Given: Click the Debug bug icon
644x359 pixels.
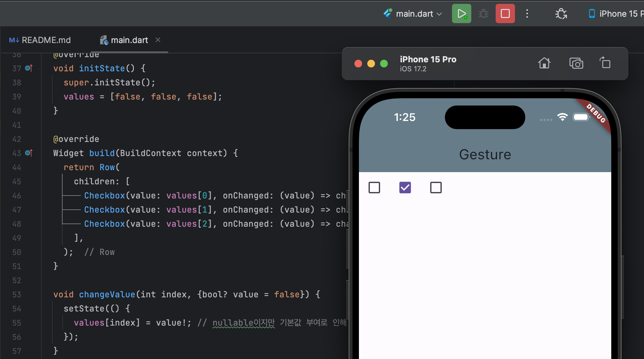Looking at the screenshot, I should (483, 14).
